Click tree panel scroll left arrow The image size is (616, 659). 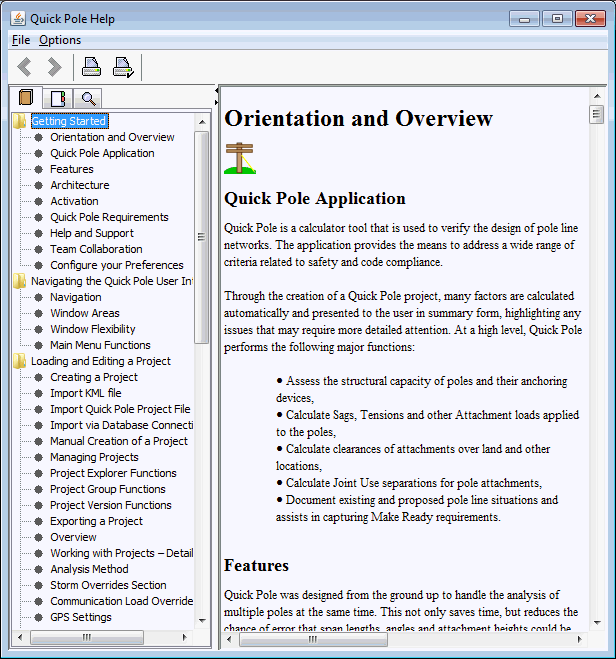pyautogui.click(x=20, y=637)
